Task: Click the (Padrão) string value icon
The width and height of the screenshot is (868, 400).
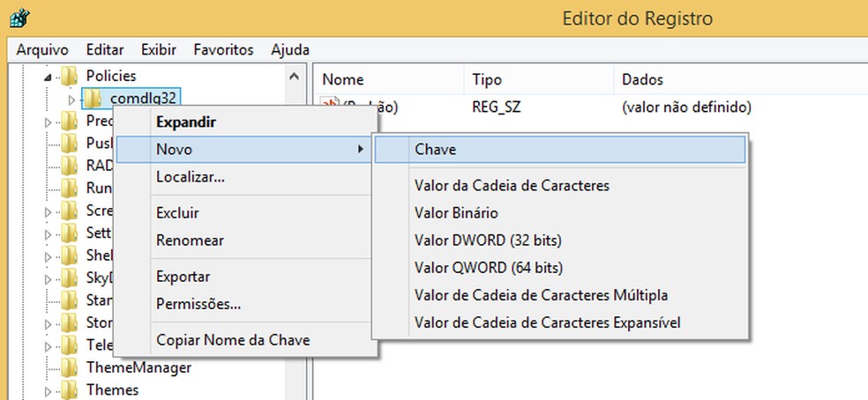Action: point(330,107)
